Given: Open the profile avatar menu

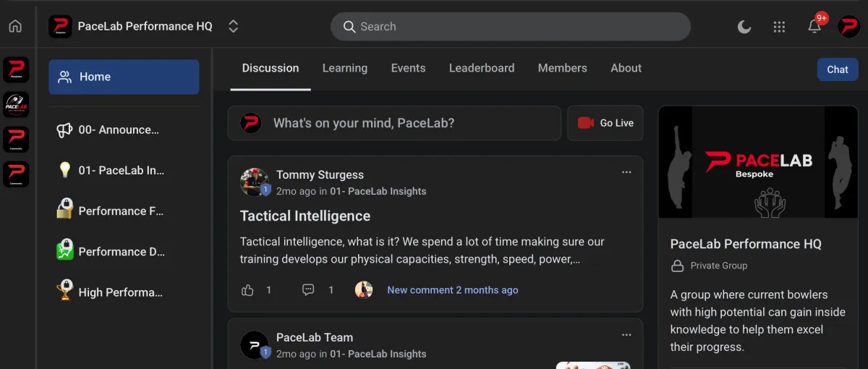Looking at the screenshot, I should point(848,27).
